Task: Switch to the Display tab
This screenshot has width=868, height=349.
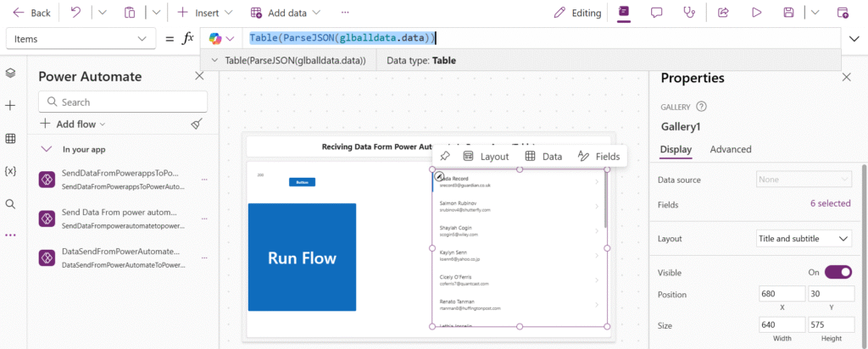Action: (676, 149)
